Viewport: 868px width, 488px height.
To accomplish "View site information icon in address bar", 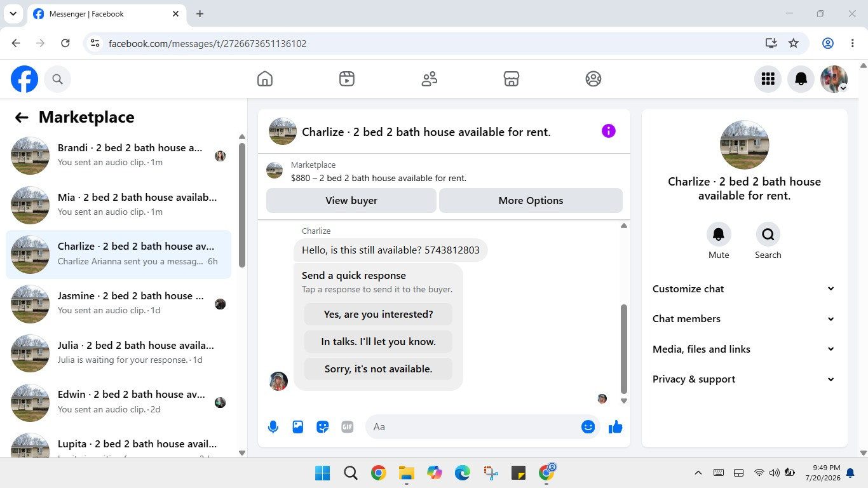I will [x=95, y=43].
